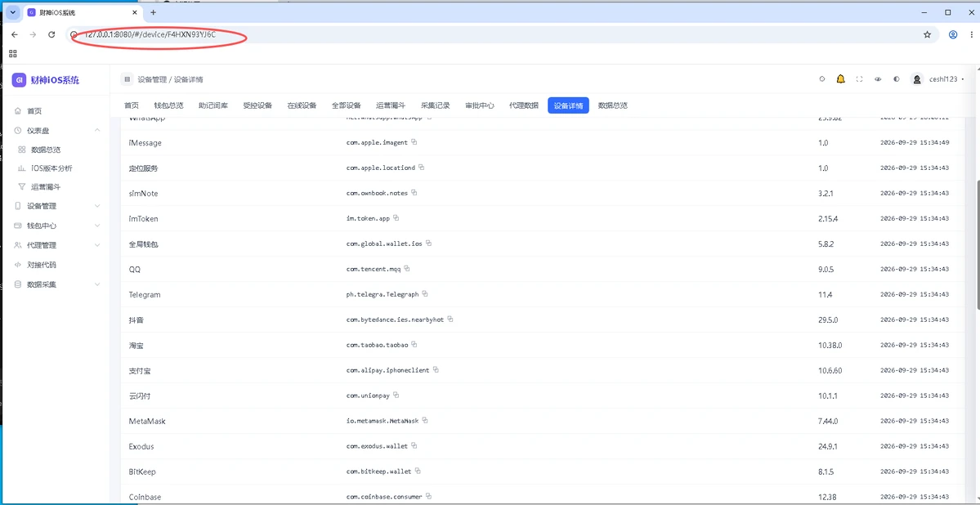Switch to the 钱包总览 tab

coord(168,105)
